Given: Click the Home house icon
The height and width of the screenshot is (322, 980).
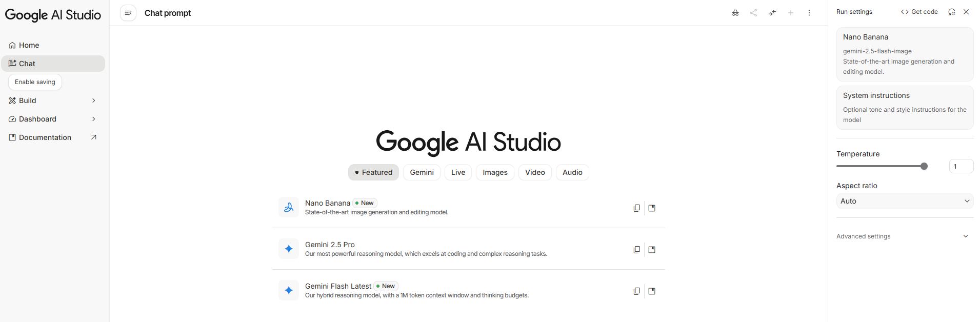Looking at the screenshot, I should click(12, 45).
